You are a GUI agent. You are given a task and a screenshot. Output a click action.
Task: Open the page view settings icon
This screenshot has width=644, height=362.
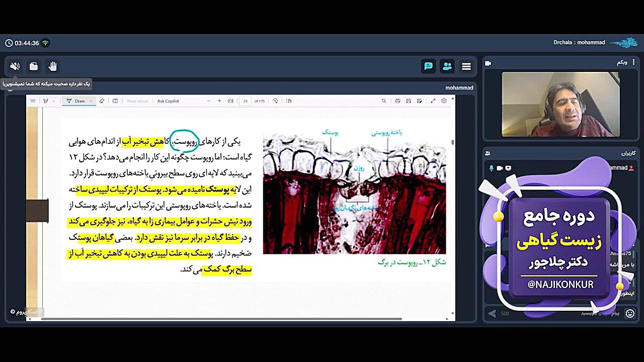pyautogui.click(x=289, y=101)
